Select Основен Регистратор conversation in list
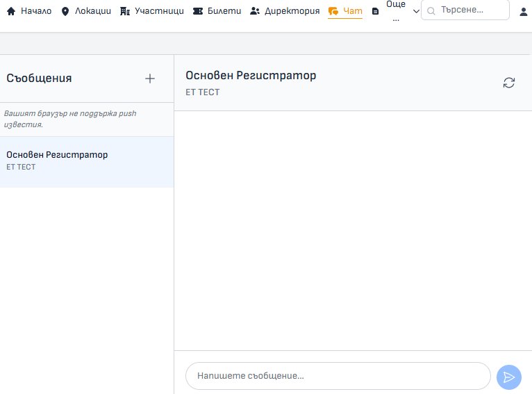532x394 pixels. pyautogui.click(x=87, y=162)
